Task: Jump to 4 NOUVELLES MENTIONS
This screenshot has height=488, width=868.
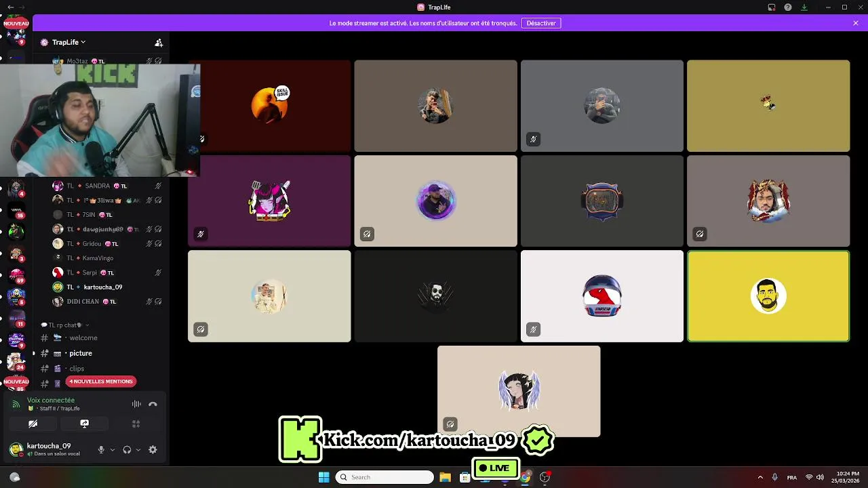Action: [x=101, y=382]
